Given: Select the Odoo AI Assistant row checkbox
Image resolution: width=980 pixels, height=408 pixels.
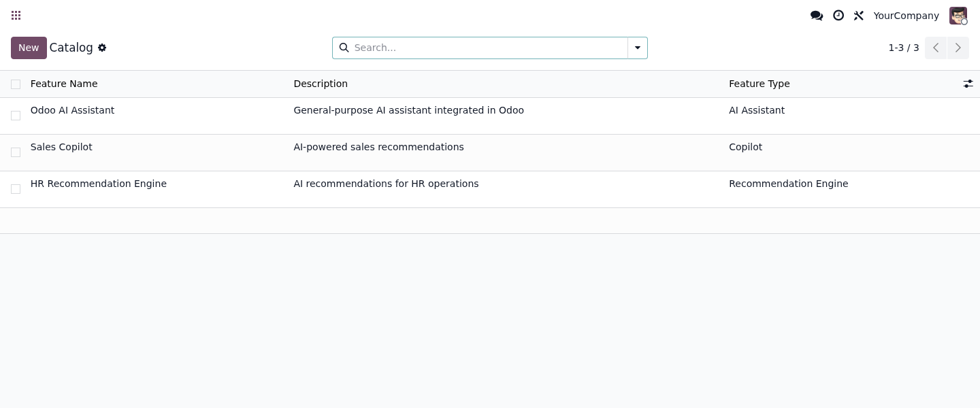Looking at the screenshot, I should tap(16, 116).
